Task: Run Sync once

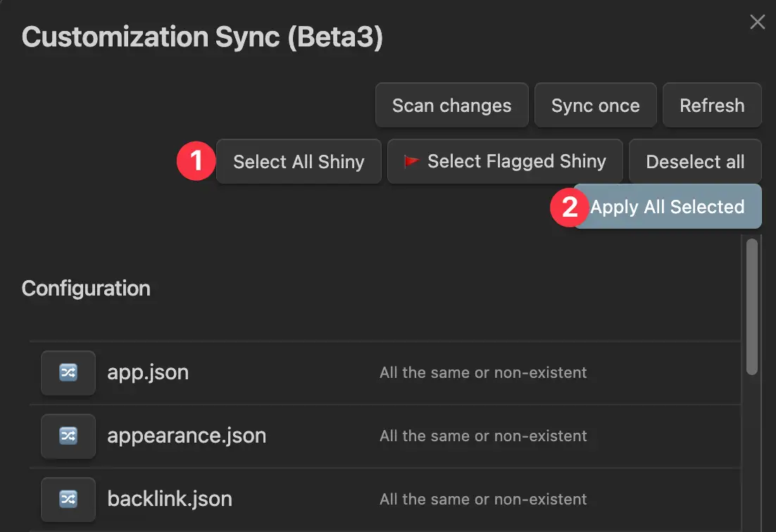Action: [595, 106]
